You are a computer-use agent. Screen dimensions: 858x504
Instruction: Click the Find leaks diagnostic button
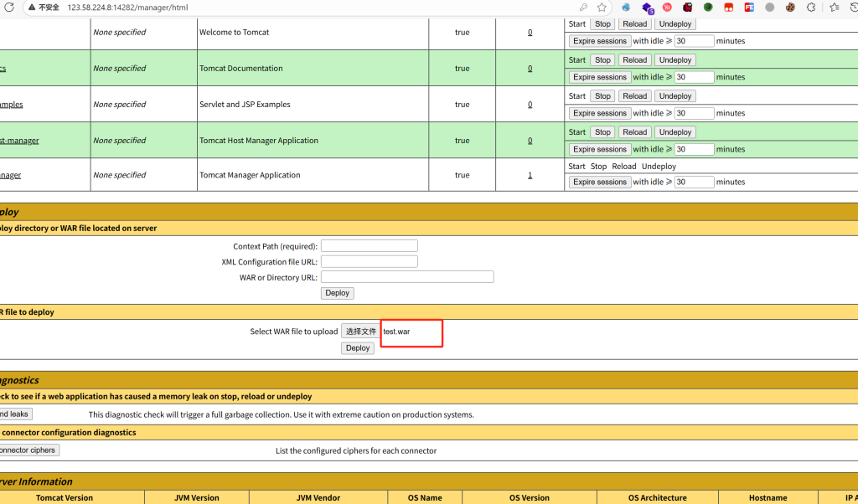pos(15,414)
